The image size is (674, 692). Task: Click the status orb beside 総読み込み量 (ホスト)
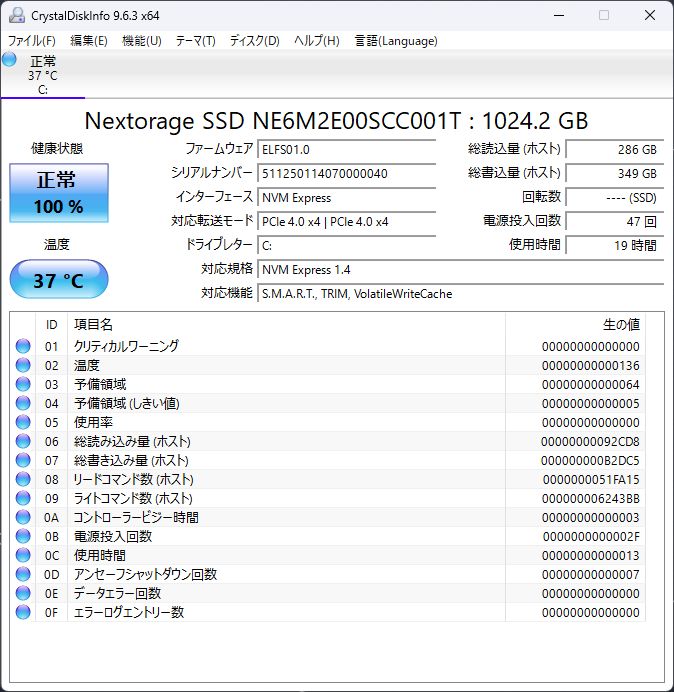(x=23, y=441)
